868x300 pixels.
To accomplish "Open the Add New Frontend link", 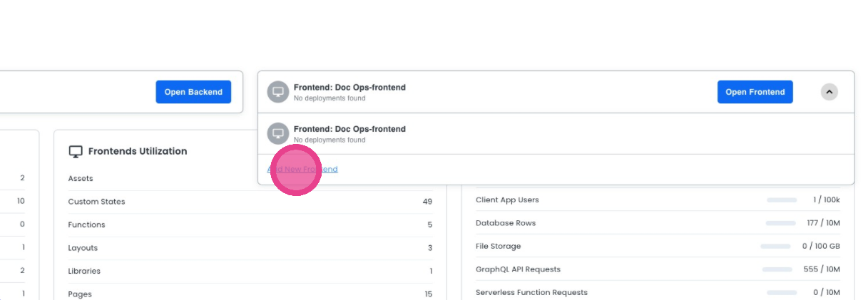I will (302, 170).
